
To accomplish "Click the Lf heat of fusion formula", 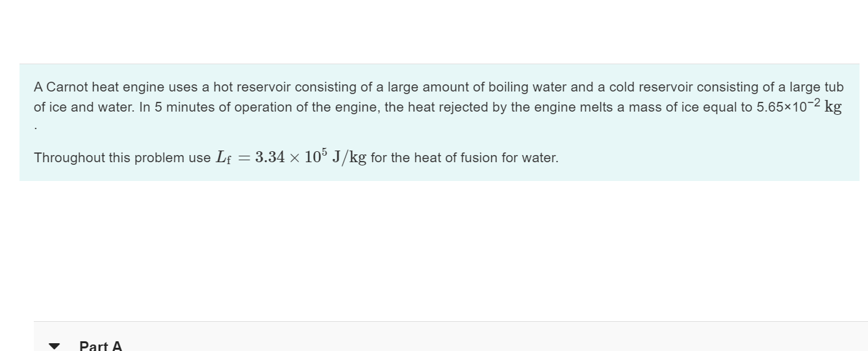I will [x=291, y=157].
